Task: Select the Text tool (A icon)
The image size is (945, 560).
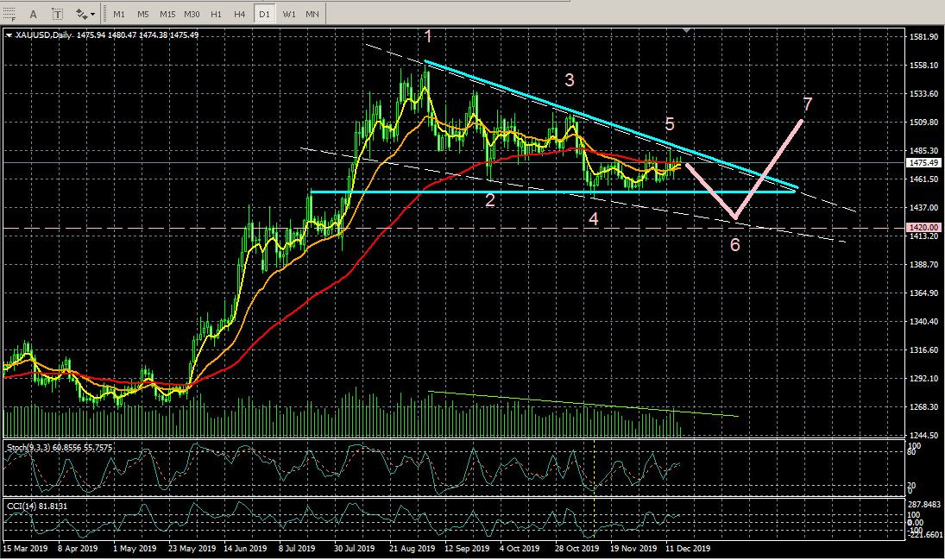Action: [x=33, y=14]
